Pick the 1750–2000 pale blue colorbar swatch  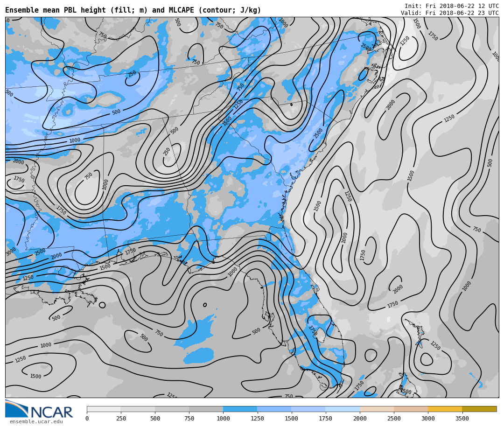click(343, 409)
